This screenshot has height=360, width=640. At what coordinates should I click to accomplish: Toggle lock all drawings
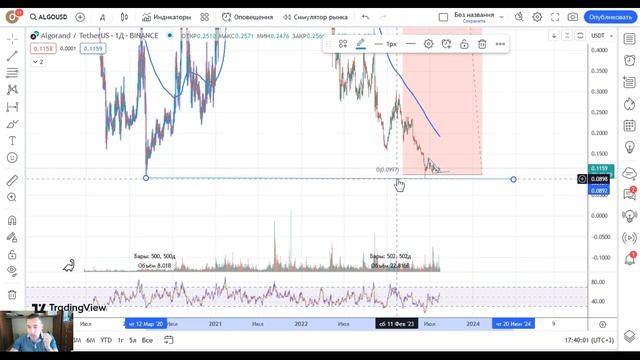tap(12, 255)
